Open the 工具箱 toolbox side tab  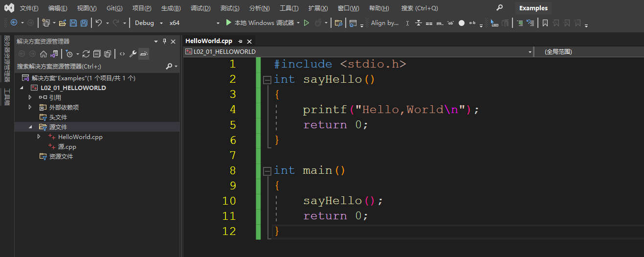[7, 97]
